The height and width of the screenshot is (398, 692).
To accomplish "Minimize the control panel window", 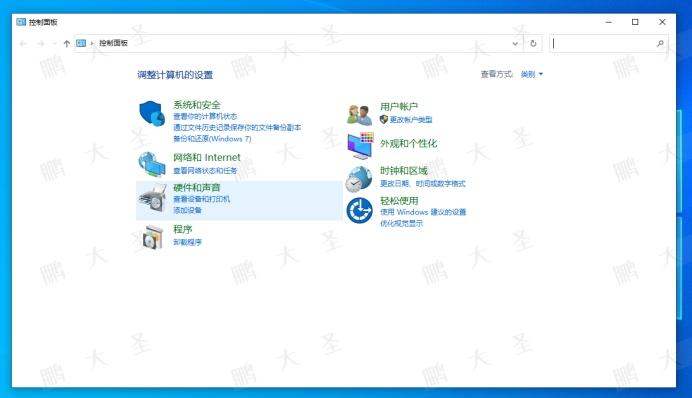I will coord(609,22).
